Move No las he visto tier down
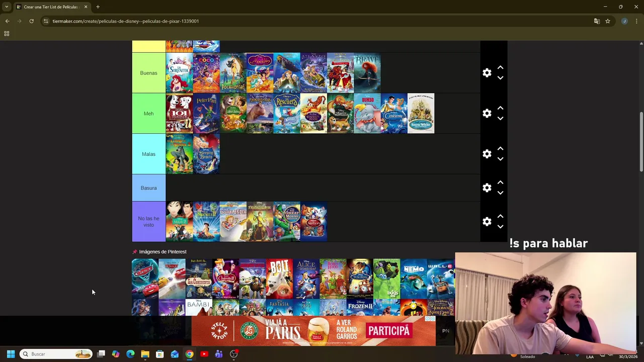The width and height of the screenshot is (644, 362). point(500,226)
